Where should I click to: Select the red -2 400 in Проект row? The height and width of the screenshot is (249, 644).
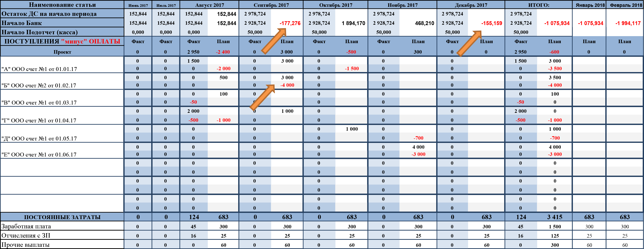coord(223,52)
